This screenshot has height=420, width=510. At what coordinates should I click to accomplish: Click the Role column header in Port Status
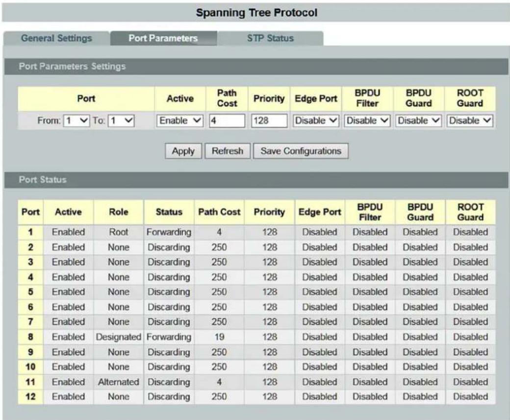(x=118, y=212)
